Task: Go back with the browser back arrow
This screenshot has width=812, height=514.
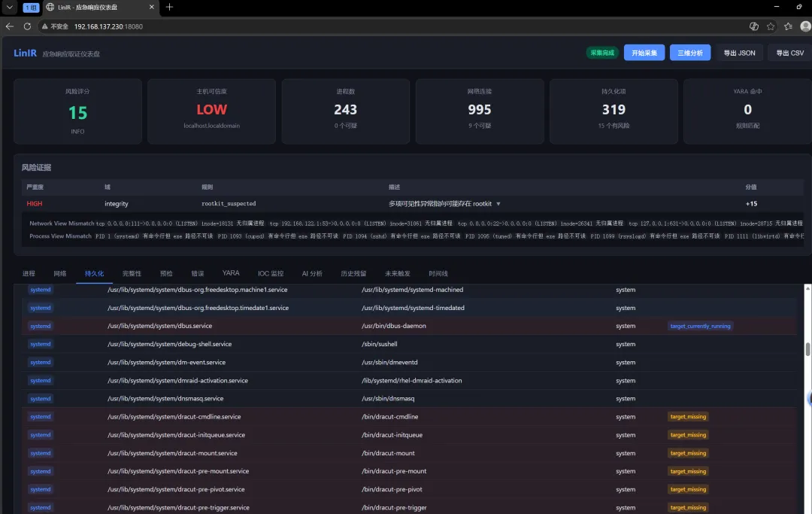Action: [x=9, y=26]
